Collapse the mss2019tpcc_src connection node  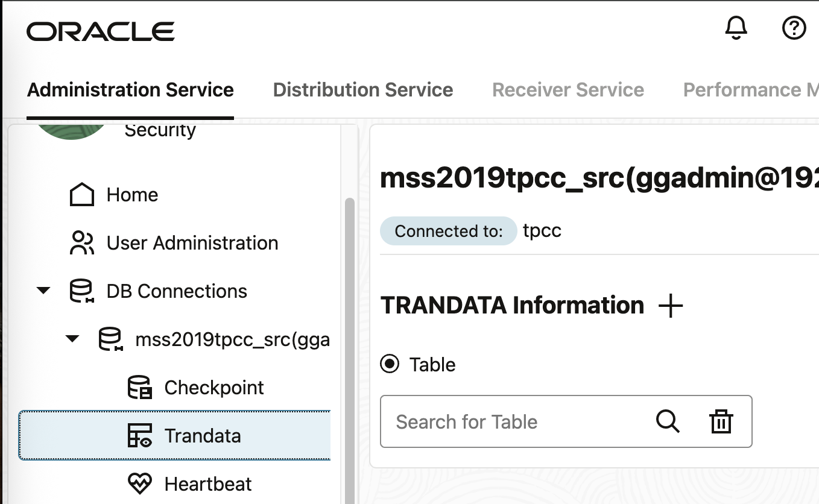72,339
